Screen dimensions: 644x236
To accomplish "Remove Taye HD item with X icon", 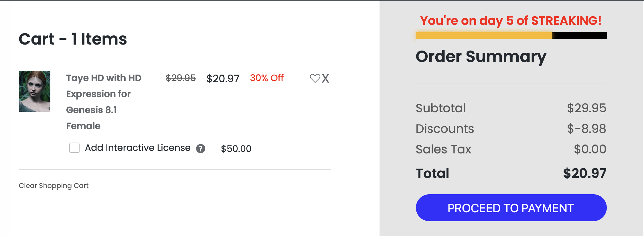I will point(325,78).
